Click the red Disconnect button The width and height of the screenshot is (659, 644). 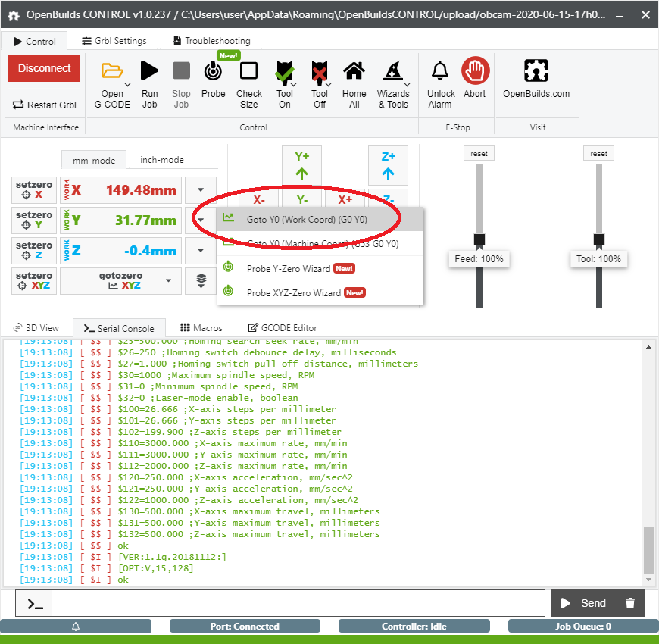point(44,68)
